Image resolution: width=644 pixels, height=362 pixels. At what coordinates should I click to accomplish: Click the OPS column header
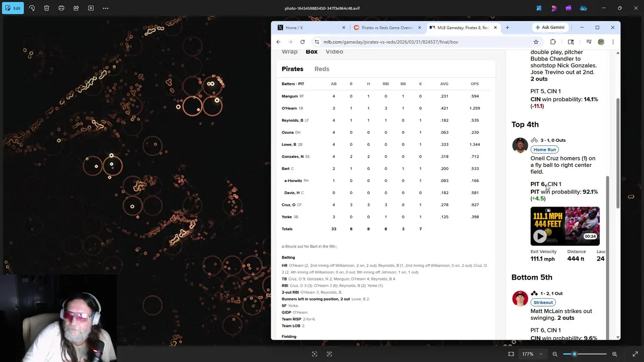(x=474, y=84)
